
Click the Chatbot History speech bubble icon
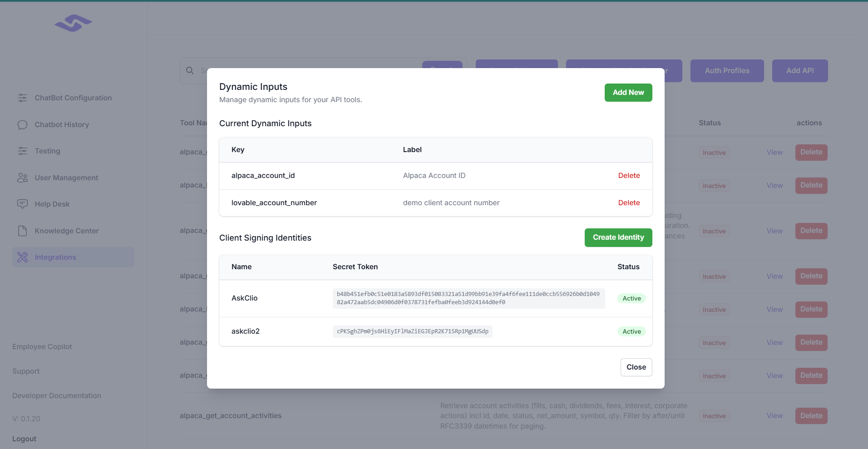point(22,124)
